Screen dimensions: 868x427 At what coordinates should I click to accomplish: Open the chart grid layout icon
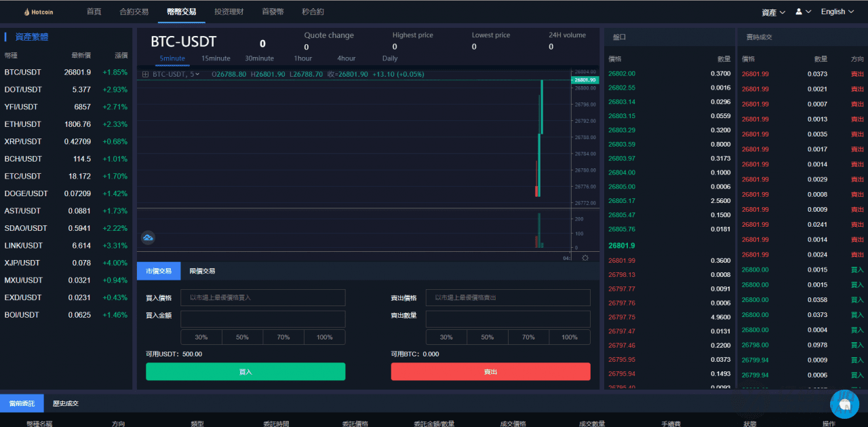(x=146, y=74)
